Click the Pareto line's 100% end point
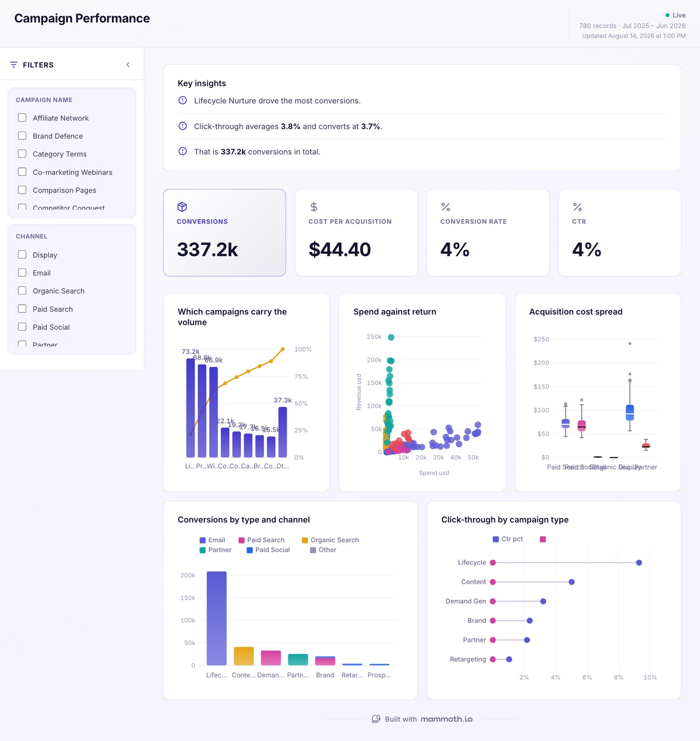Image resolution: width=700 pixels, height=741 pixels. click(x=282, y=349)
